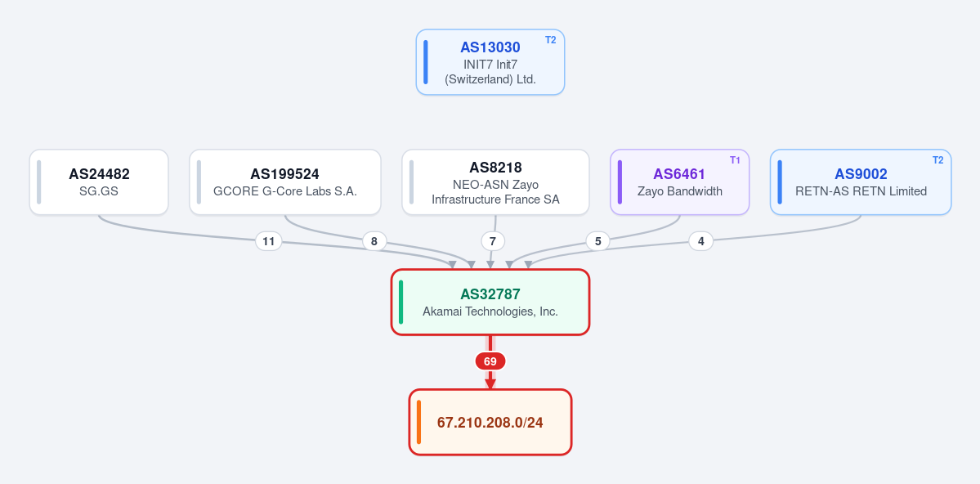This screenshot has width=980, height=484.
Task: Click the orange bar on prefix node
Action: [418, 422]
